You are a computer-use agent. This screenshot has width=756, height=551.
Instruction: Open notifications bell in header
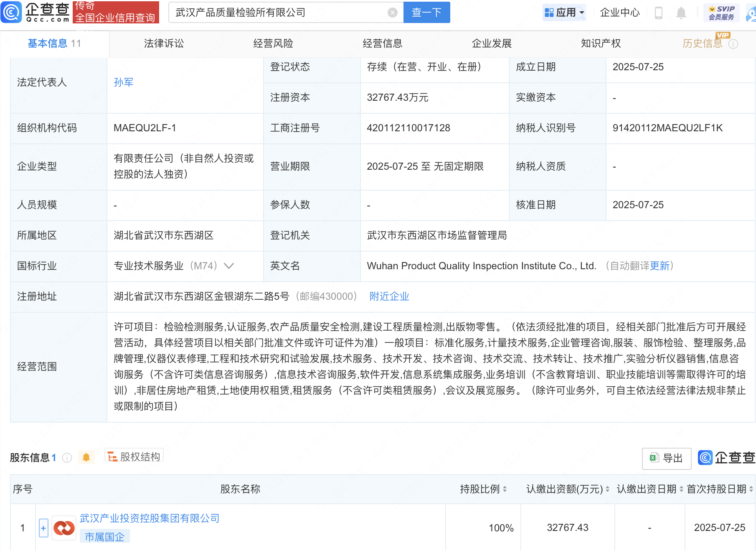point(681,13)
